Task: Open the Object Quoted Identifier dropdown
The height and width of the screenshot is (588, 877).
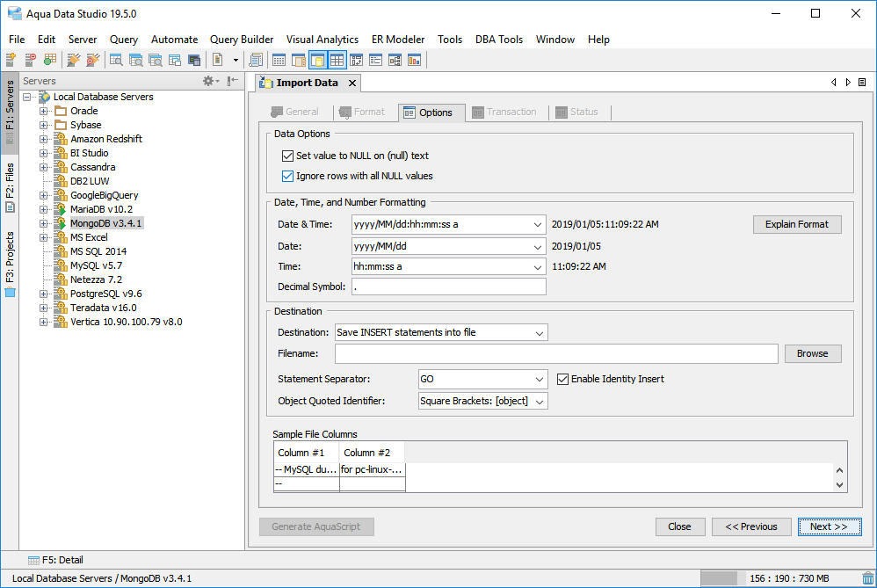Action: tap(540, 401)
